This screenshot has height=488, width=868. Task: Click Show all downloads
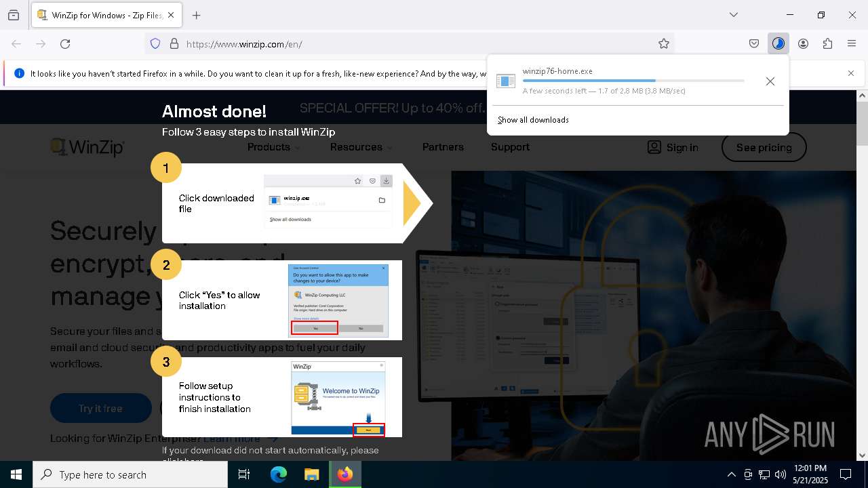533,120
